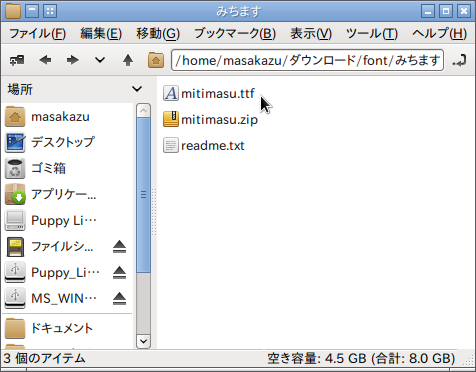The height and width of the screenshot is (372, 476).
Task: Click the 3 個のアイテム status text
Action: pyautogui.click(x=45, y=358)
